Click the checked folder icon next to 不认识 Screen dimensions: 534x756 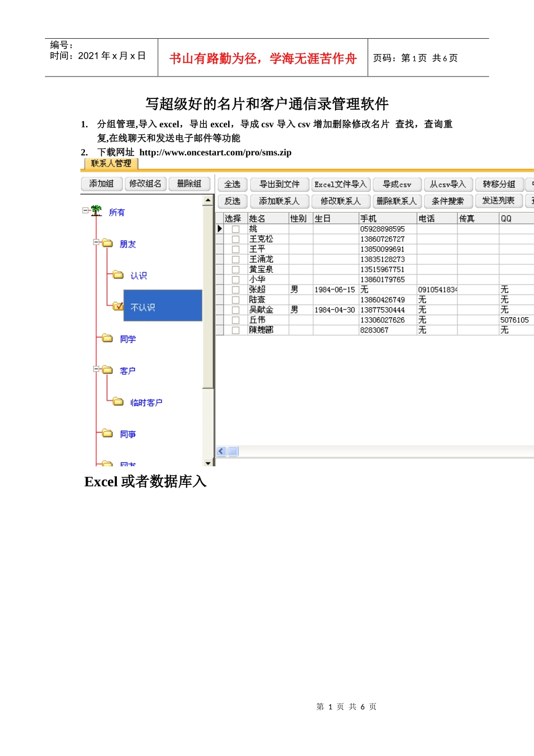118,306
